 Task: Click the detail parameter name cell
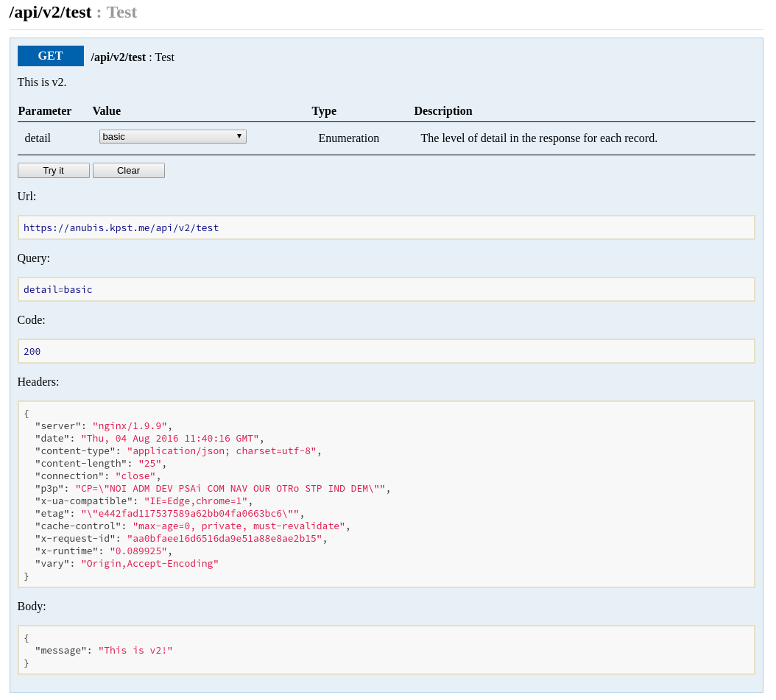pyautogui.click(x=38, y=138)
